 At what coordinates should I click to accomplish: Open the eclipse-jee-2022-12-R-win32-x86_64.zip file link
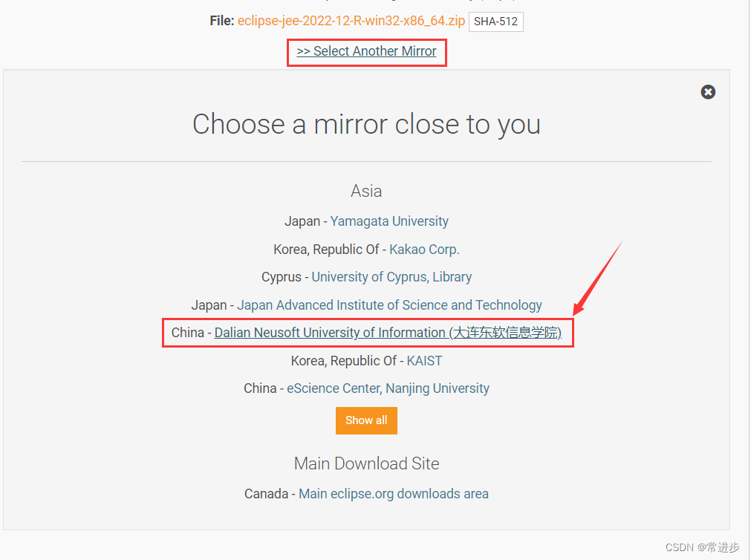point(351,21)
